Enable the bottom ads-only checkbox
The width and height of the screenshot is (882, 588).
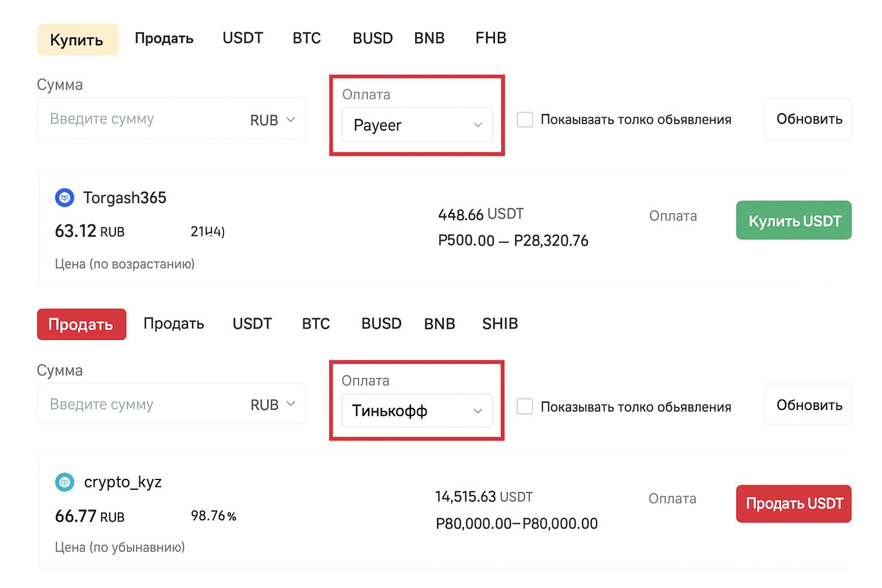pyautogui.click(x=525, y=406)
